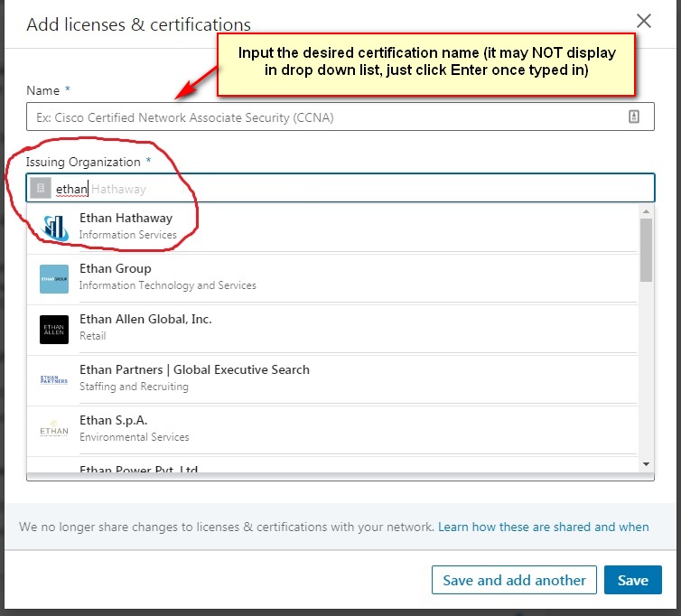Image resolution: width=681 pixels, height=616 pixels.
Task: Click the 'Information Technology and Services' subtitle
Action: [x=168, y=285]
